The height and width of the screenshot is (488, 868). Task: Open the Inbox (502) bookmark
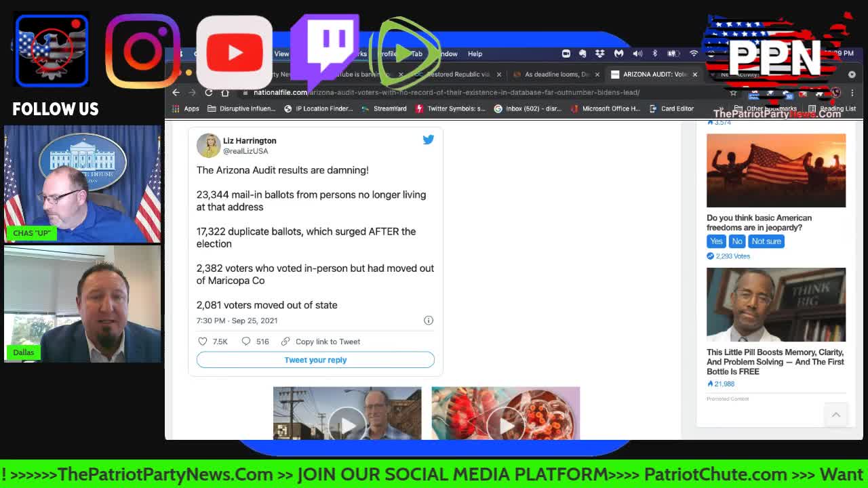tap(528, 108)
